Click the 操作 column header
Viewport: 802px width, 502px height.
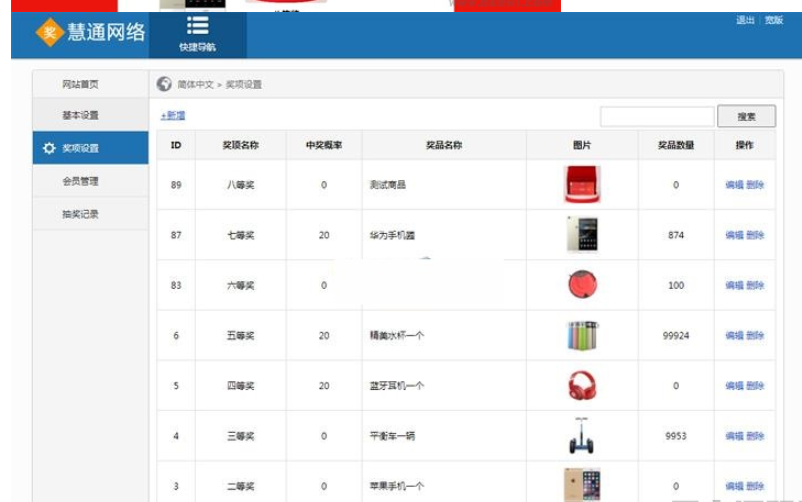(x=745, y=145)
